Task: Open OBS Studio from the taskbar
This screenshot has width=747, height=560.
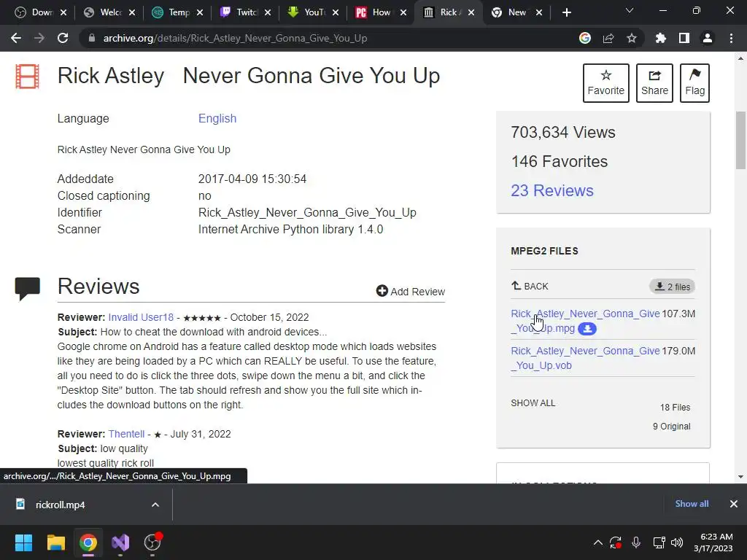Action: pos(153,542)
